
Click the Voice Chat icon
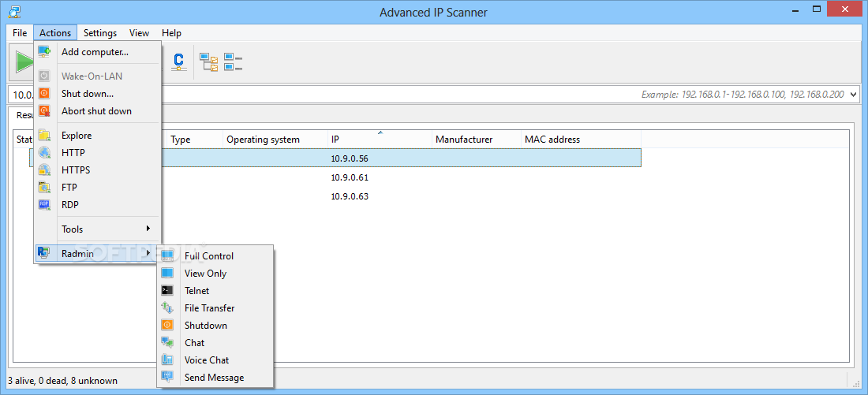point(167,360)
